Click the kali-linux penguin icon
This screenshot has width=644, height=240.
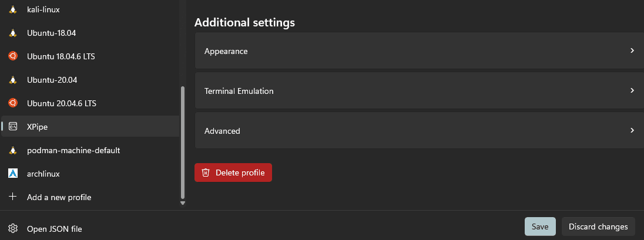click(12, 9)
